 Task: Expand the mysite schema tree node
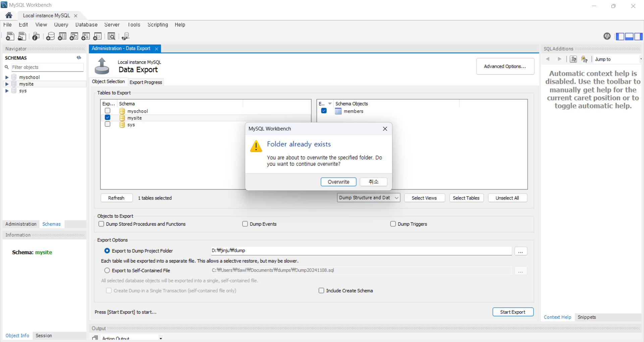click(x=7, y=84)
